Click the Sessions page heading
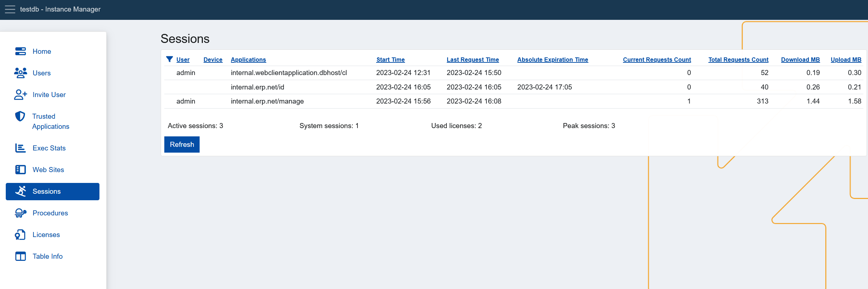The image size is (868, 289). coord(185,39)
